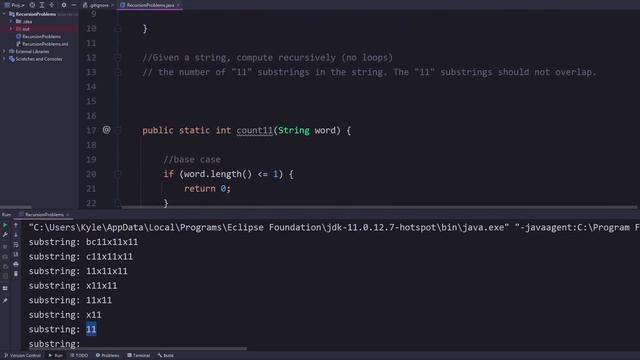Viewport: 640px width, 360px height.
Task: Open the RecursionProblems class file
Action: tap(38, 36)
